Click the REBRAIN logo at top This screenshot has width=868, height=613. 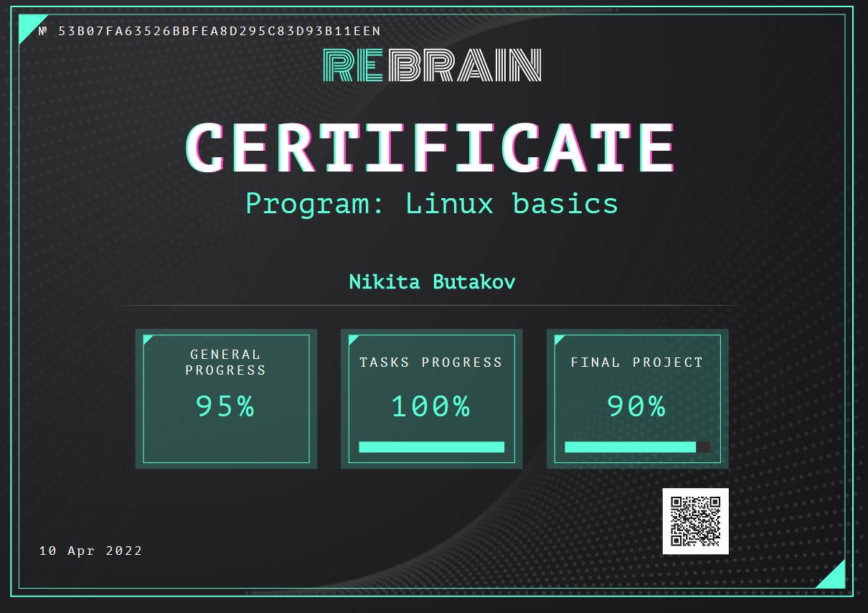pyautogui.click(x=433, y=65)
